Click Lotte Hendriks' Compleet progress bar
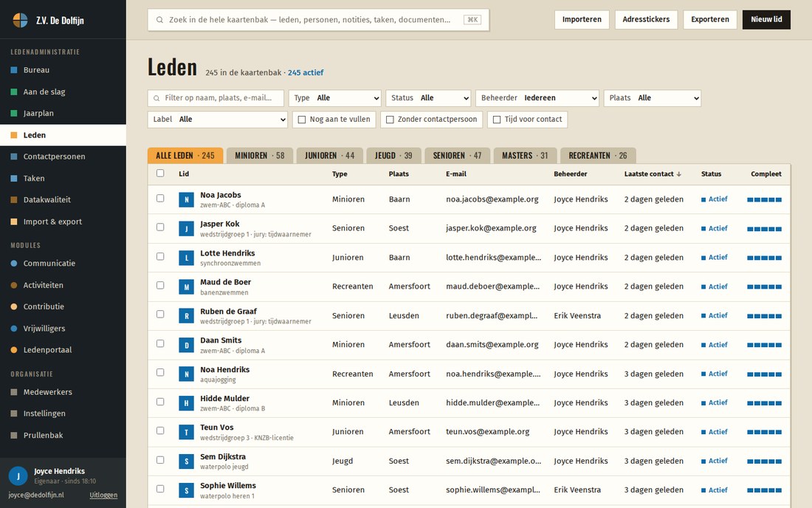Image resolution: width=812 pixels, height=508 pixels. [764, 258]
